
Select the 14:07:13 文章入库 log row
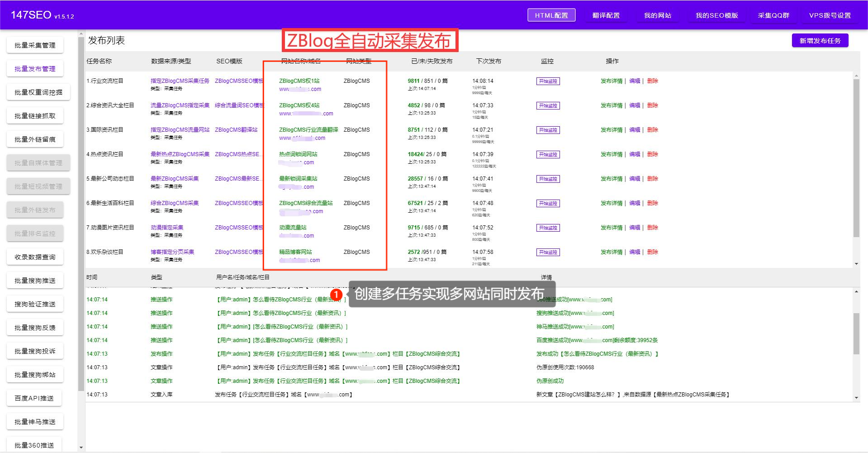pyautogui.click(x=470, y=395)
